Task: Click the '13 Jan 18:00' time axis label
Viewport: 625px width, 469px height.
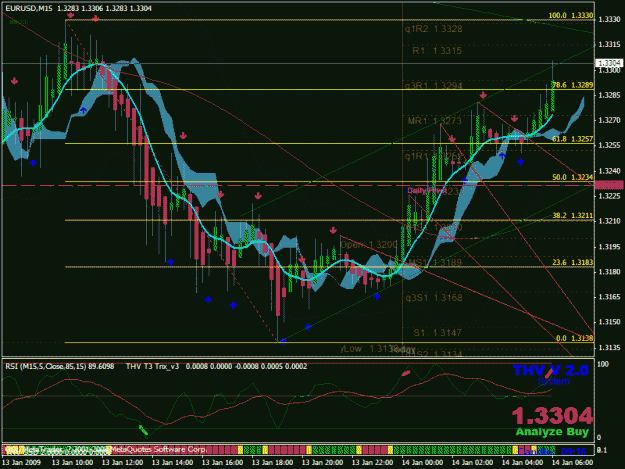Action: 273,463
